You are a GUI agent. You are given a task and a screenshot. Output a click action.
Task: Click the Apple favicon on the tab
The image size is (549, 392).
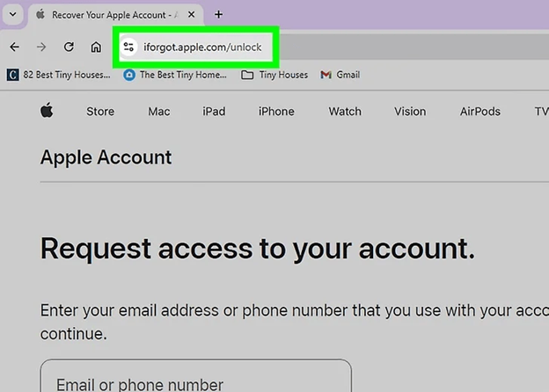(40, 15)
